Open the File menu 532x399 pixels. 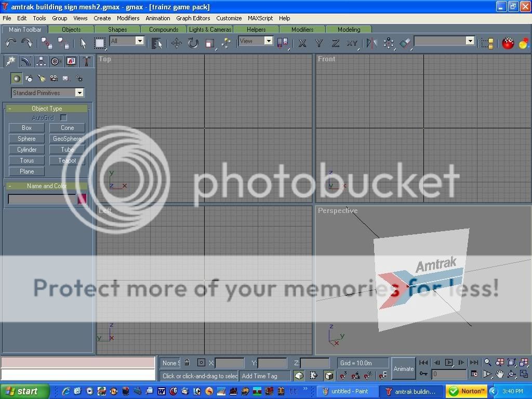coord(7,18)
